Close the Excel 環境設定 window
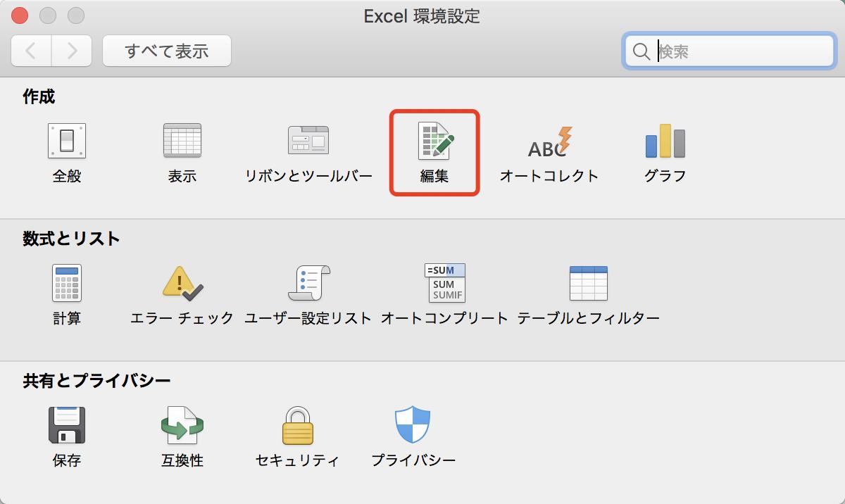 pyautogui.click(x=20, y=15)
